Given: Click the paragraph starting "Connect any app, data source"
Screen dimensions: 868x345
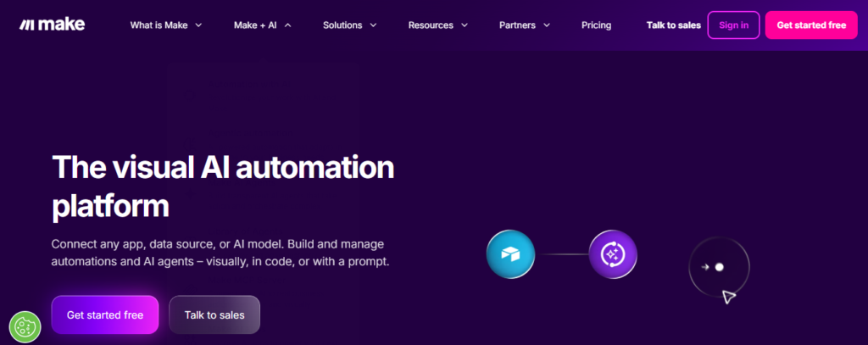Looking at the screenshot, I should click(220, 253).
